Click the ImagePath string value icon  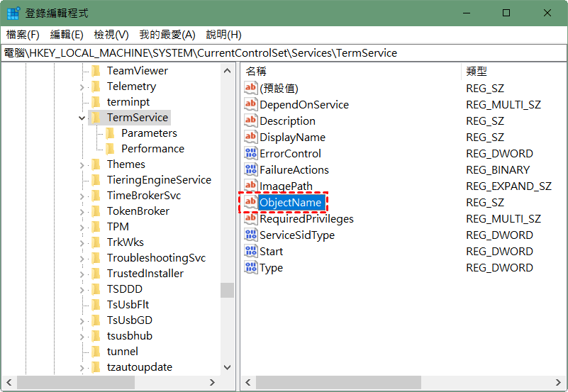point(250,186)
